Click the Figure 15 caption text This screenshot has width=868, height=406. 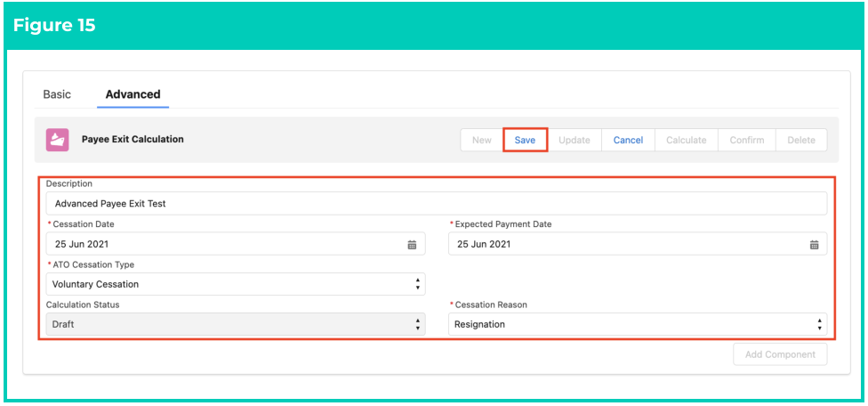[54, 26]
